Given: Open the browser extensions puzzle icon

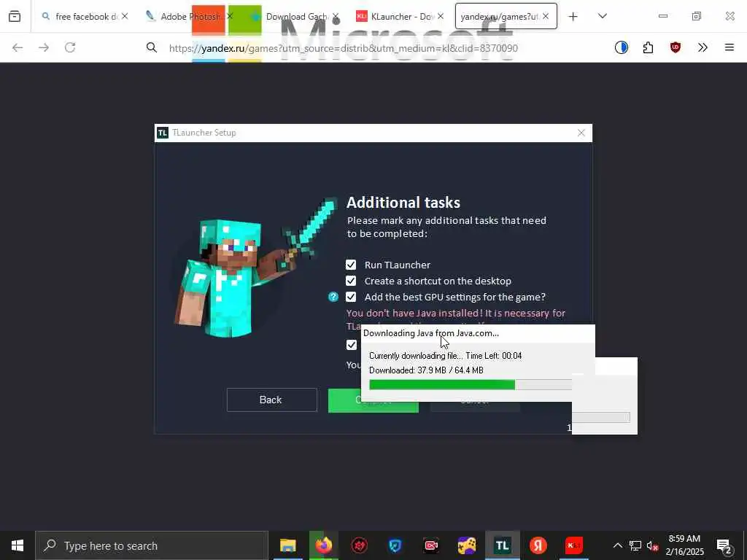Looking at the screenshot, I should pos(648,47).
